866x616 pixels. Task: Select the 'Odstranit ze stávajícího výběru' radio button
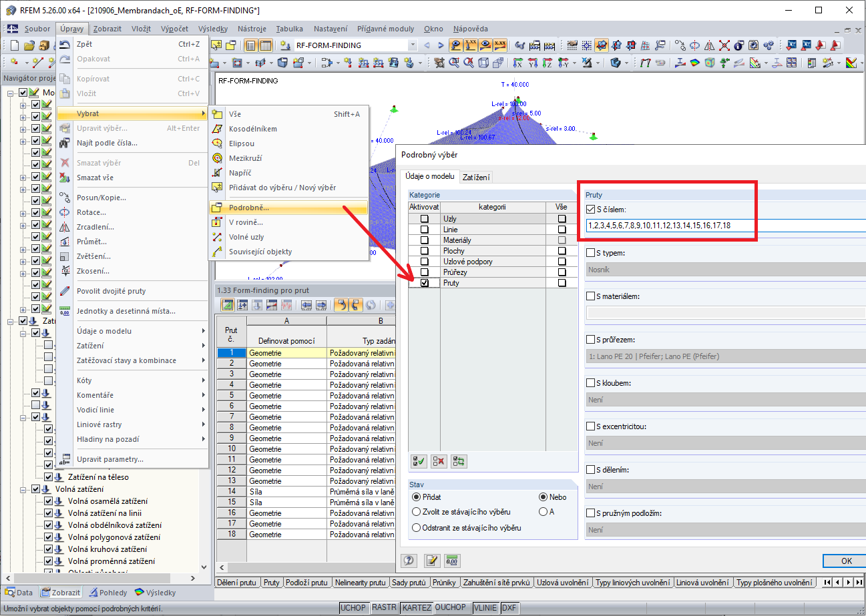point(417,527)
